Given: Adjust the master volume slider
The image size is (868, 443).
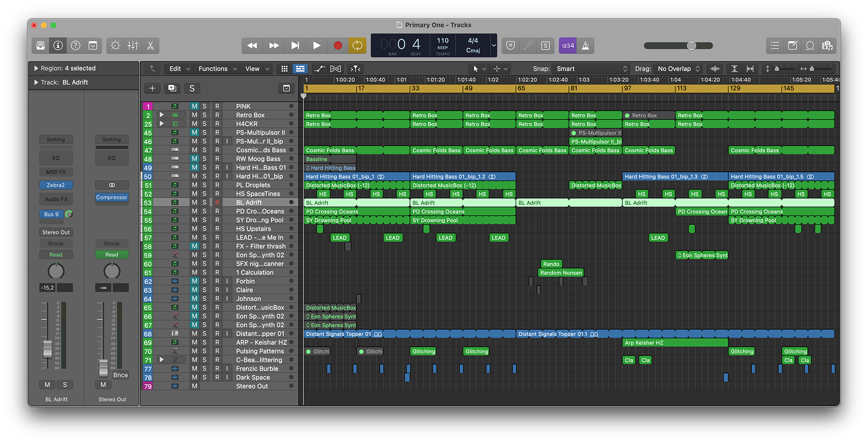Looking at the screenshot, I should tap(691, 46).
